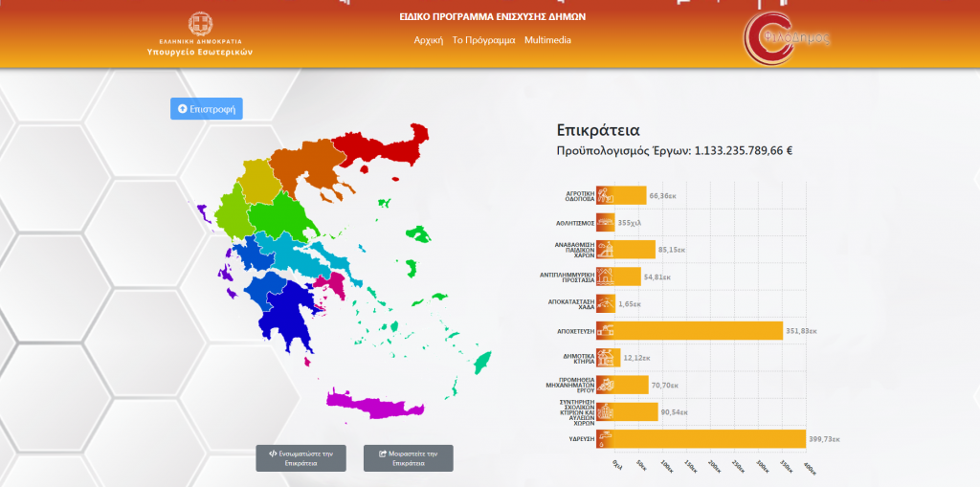Go to the Αρχική page
This screenshot has width=980, height=487.
coord(429,40)
